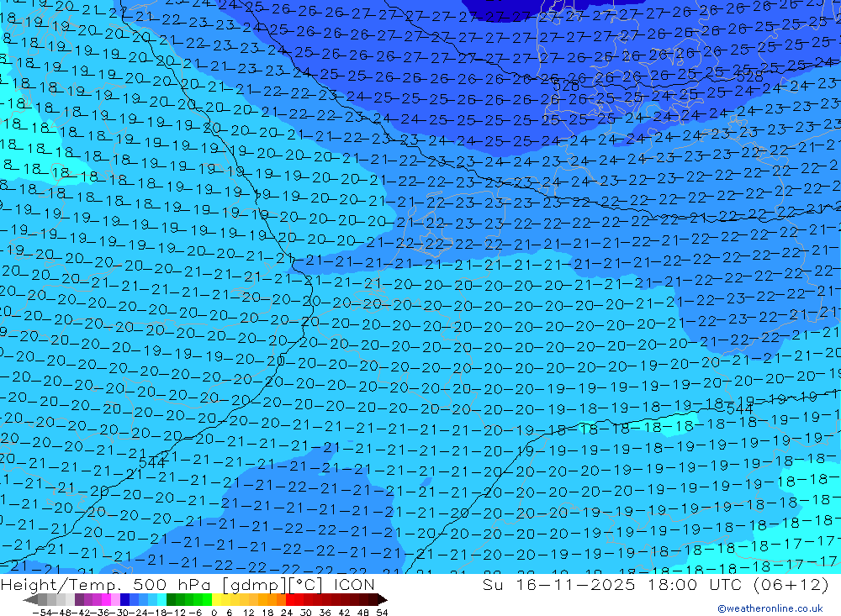Click the '-54' legend scale label
The image size is (841, 616).
pos(41,613)
